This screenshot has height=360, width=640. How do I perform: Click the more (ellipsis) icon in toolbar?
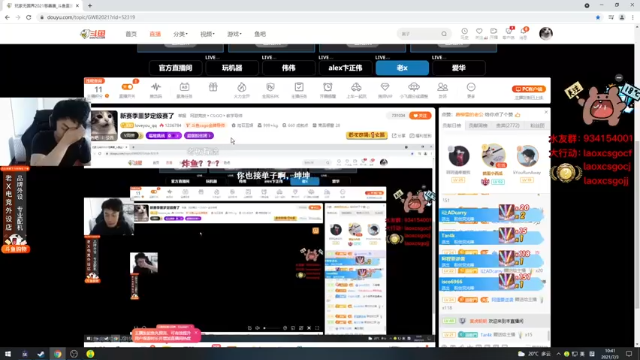(471, 87)
